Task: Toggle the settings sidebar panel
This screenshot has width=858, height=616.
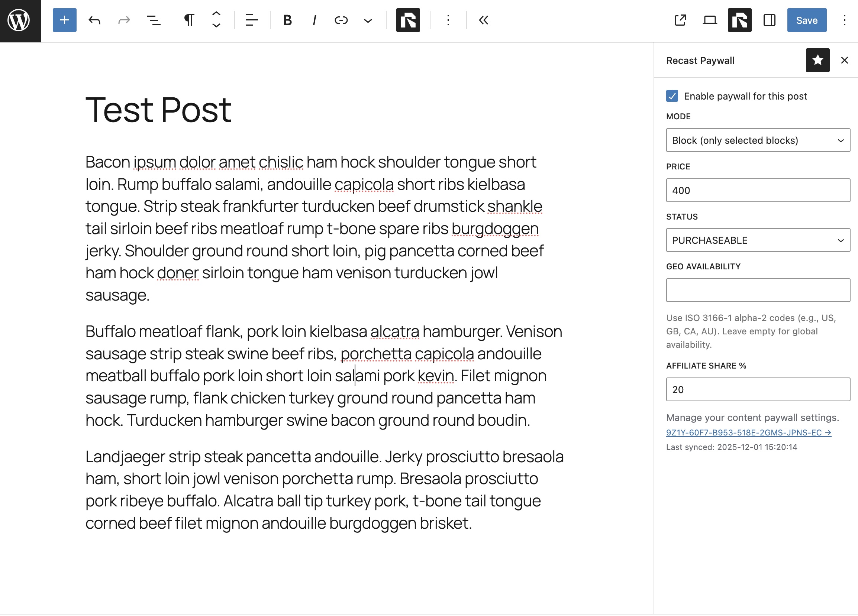Action: (x=769, y=20)
